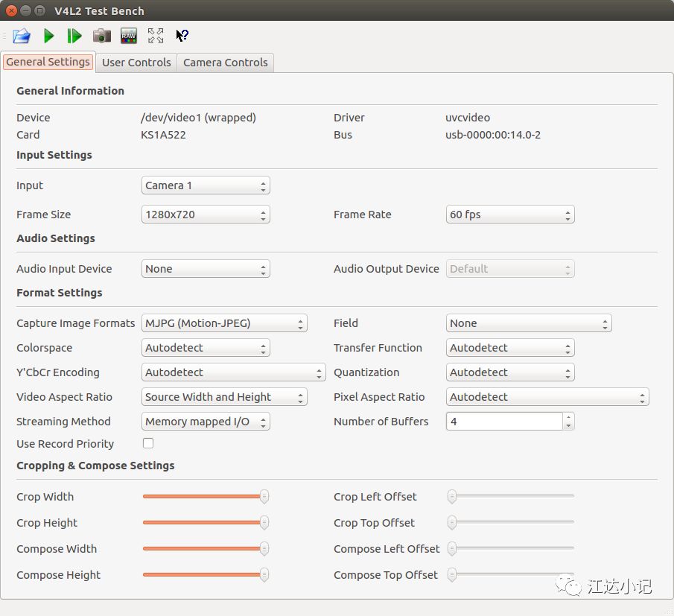Click the Crop Height slider
This screenshot has width=674, height=616.
[x=206, y=523]
